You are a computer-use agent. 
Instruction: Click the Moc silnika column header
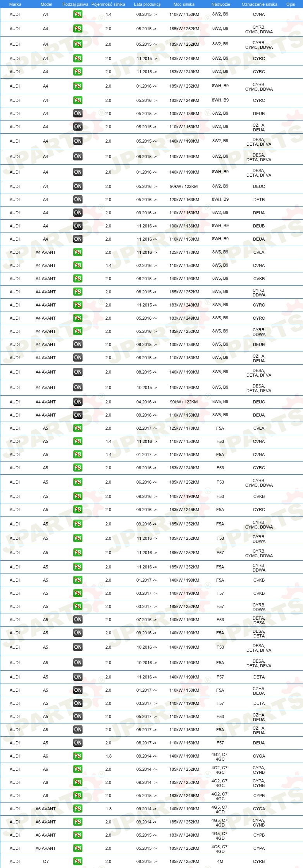(184, 4)
